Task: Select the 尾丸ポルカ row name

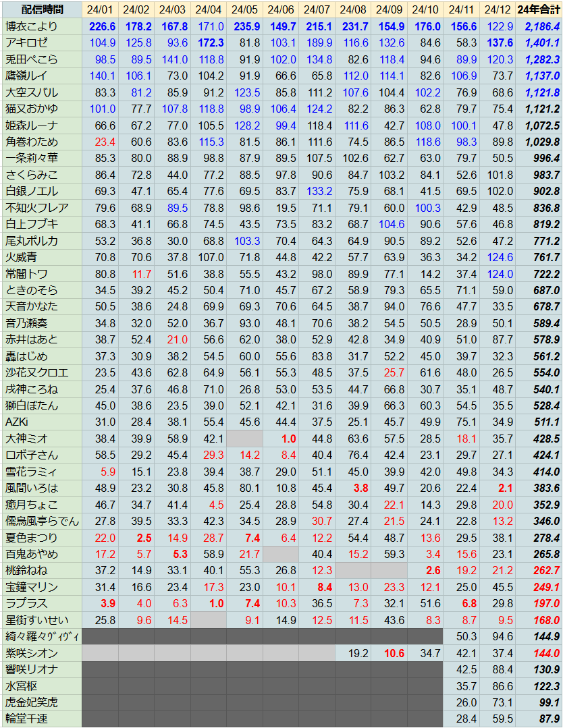Action: 43,240
